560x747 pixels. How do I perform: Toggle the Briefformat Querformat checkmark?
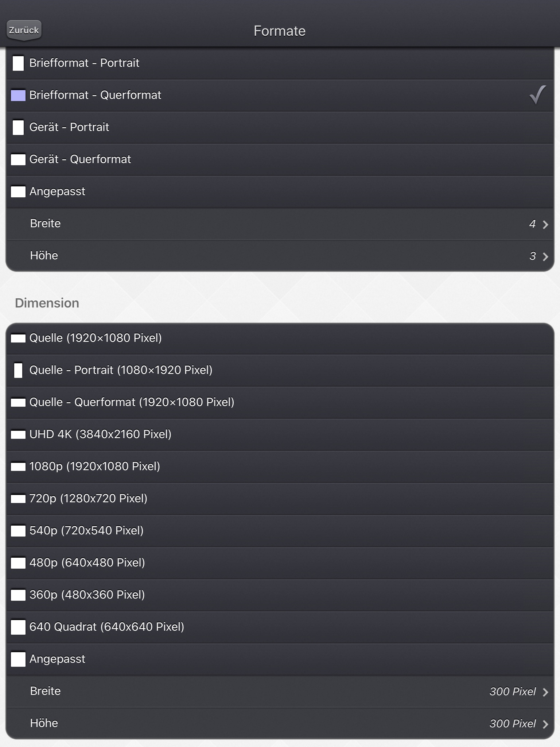pyautogui.click(x=538, y=95)
